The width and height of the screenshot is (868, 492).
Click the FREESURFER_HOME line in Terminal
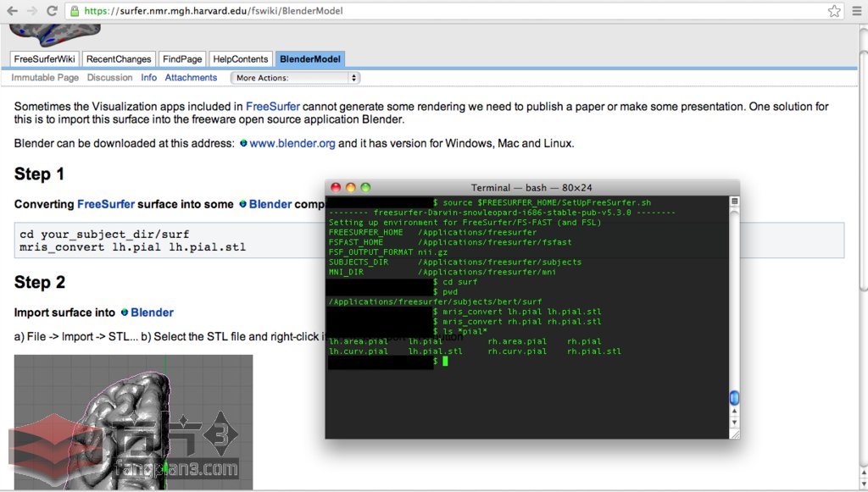point(433,232)
